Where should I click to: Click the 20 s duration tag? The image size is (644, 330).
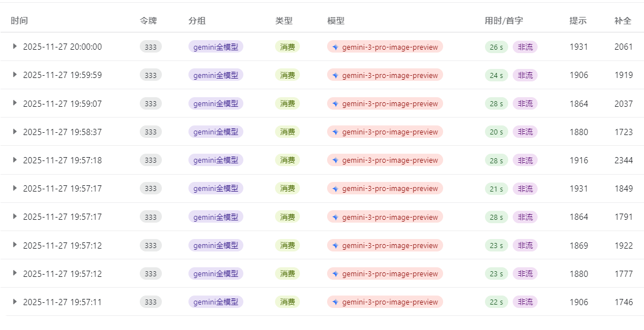click(x=496, y=132)
